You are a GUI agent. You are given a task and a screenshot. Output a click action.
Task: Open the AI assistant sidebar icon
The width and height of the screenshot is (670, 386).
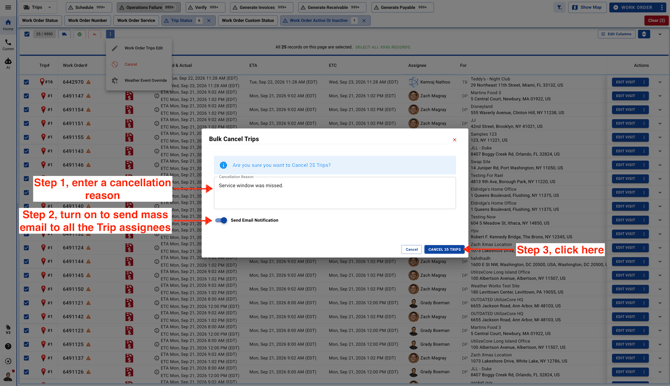[8, 63]
